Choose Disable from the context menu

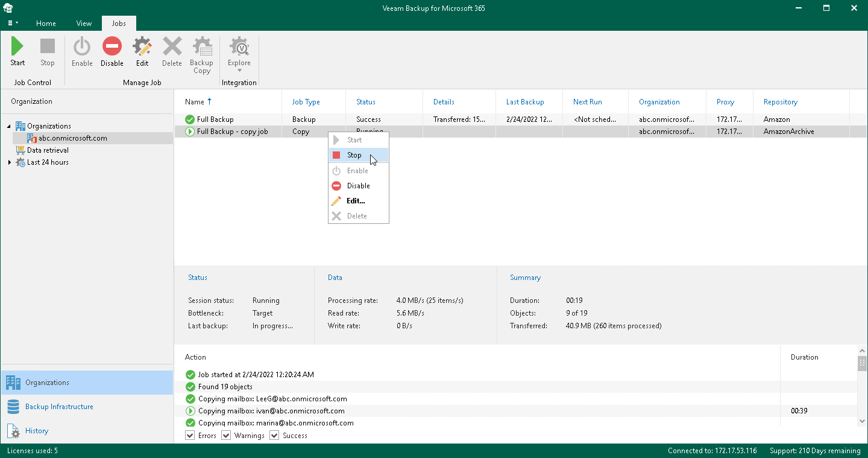[x=359, y=186]
